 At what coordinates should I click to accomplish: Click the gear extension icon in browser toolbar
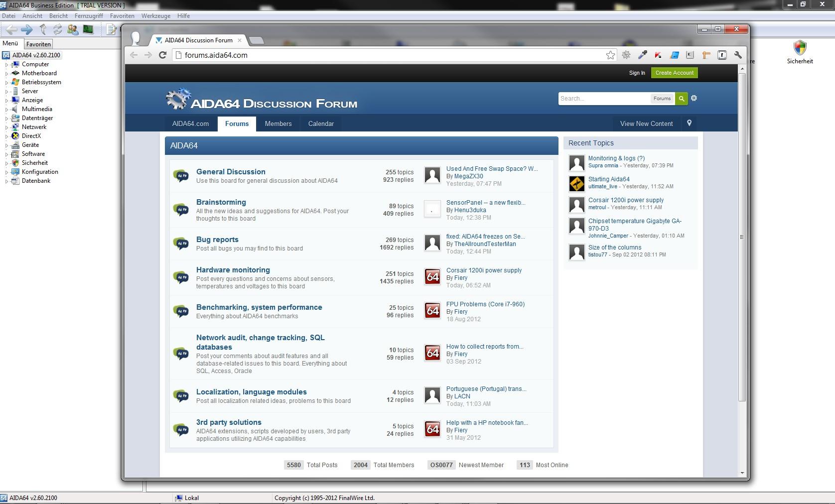click(626, 55)
